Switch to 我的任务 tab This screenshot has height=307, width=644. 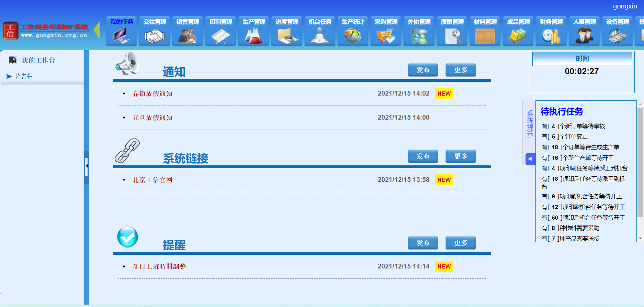[x=122, y=22]
